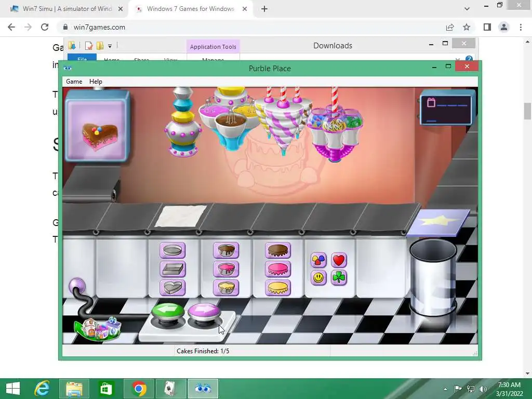Click the 'Cakes Finished: 1/5' status text
Image resolution: width=532 pixels, height=399 pixels.
[x=203, y=351]
